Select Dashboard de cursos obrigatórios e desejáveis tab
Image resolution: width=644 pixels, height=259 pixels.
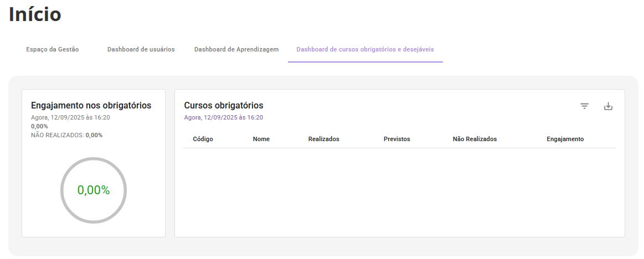[365, 49]
